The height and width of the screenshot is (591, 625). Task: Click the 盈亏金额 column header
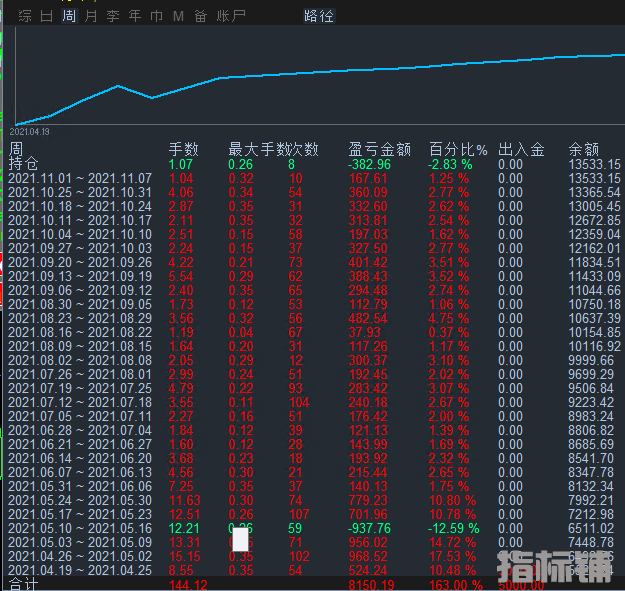379,149
